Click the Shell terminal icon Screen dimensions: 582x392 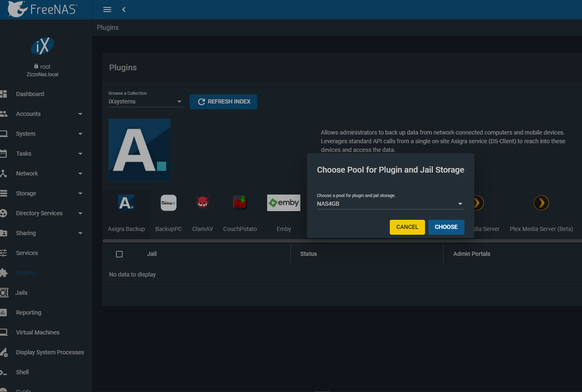tap(3, 372)
